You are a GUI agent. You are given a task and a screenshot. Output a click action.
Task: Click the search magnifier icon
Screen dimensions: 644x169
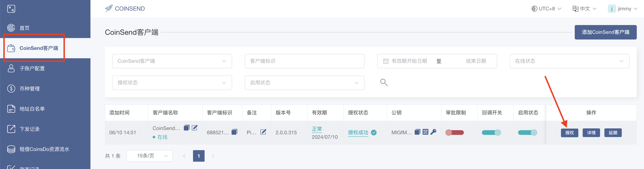point(384,82)
